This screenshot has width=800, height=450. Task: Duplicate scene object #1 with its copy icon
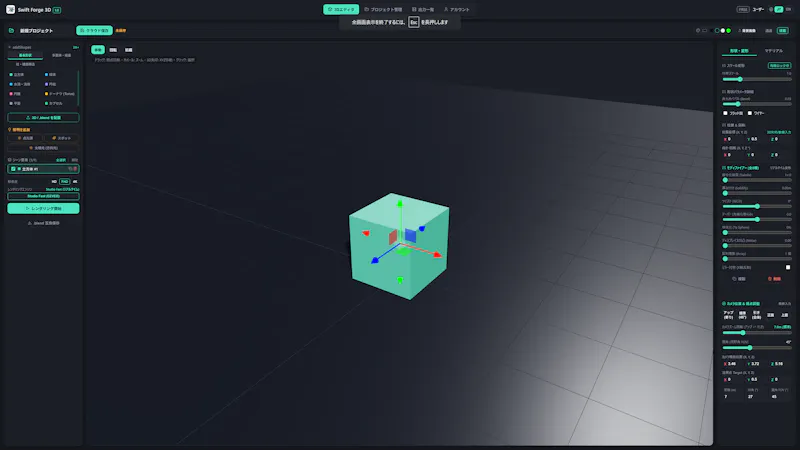tap(70, 169)
